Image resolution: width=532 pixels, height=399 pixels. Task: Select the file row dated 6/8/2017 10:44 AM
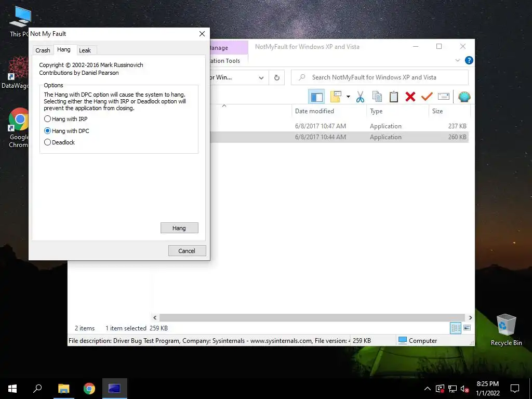click(x=339, y=137)
